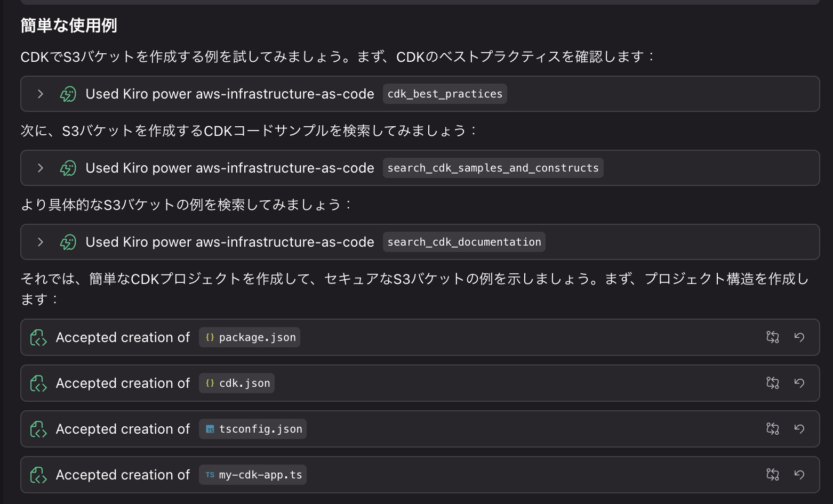Click the undo revert icon in the cdk.json row

[x=799, y=383]
